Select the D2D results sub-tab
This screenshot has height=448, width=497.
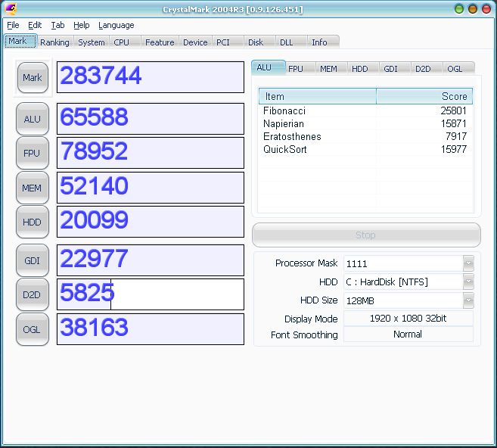[427, 68]
